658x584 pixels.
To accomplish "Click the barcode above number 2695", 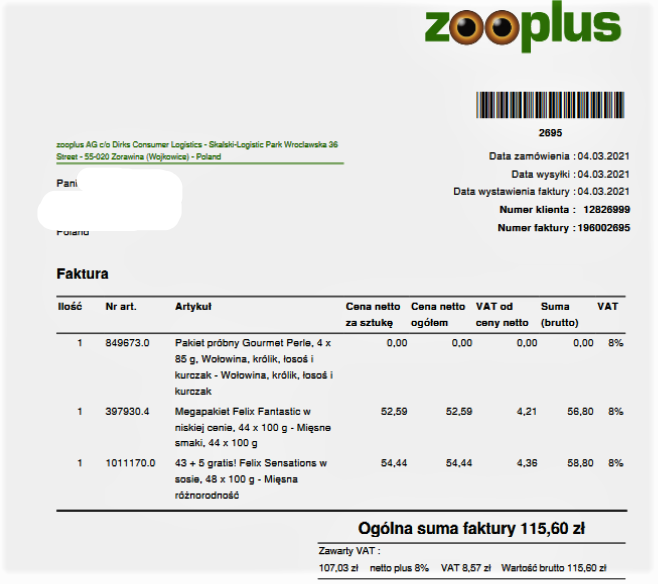I will [x=550, y=107].
